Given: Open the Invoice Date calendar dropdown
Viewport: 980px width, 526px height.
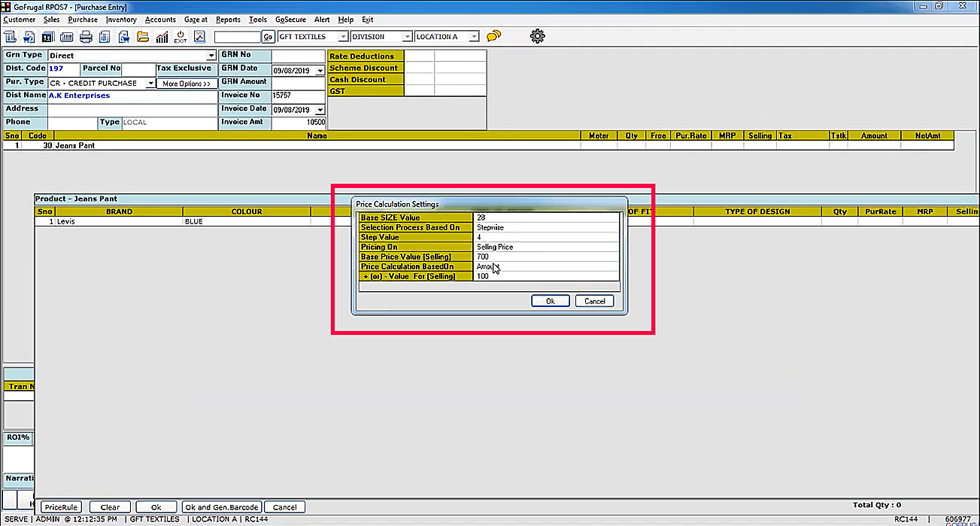Looking at the screenshot, I should [320, 110].
